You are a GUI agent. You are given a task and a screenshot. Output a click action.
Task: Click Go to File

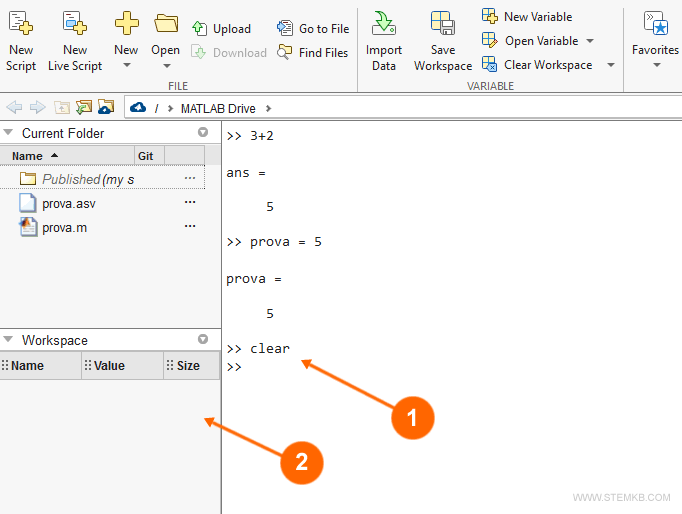[313, 29]
